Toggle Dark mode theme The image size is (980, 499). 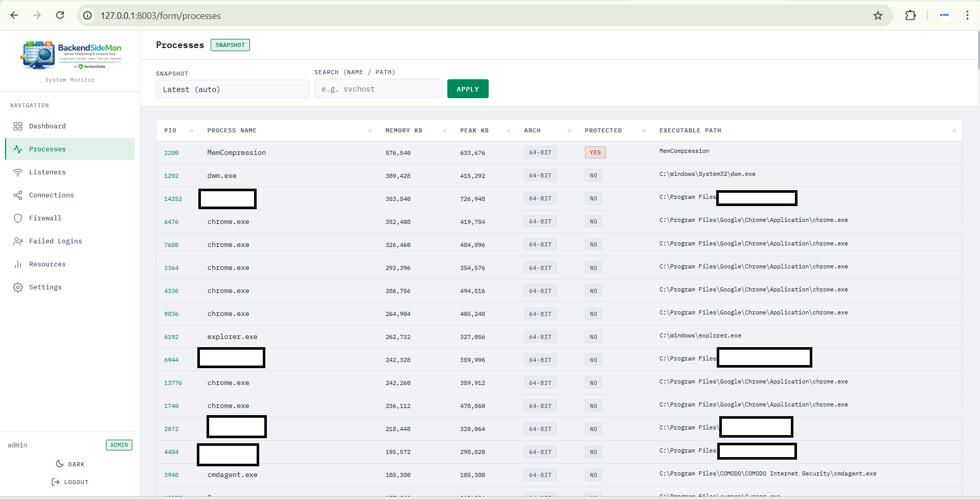pos(70,464)
